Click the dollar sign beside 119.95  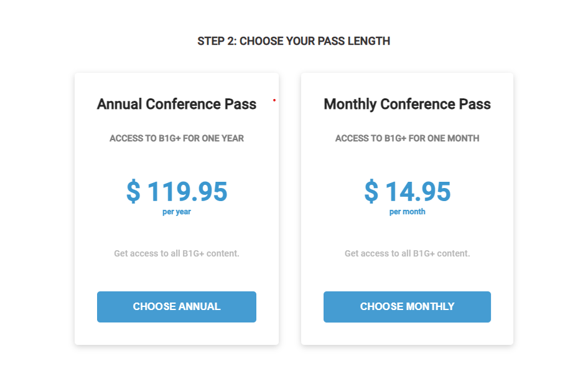[133, 192]
